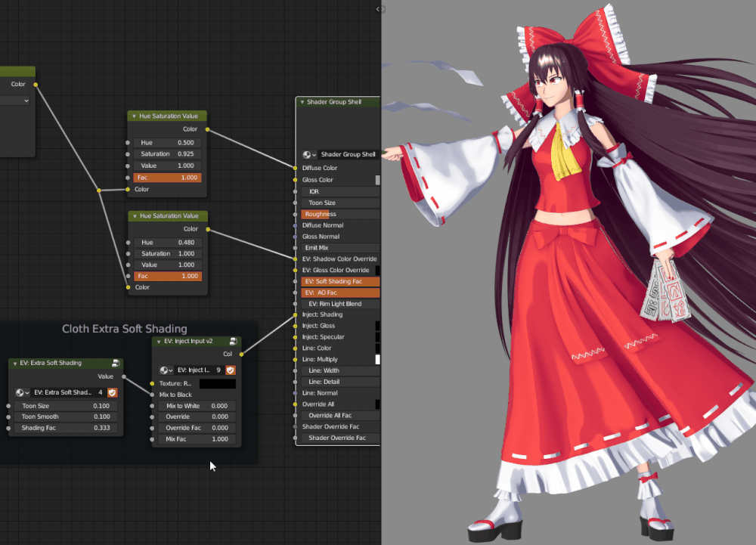Image resolution: width=756 pixels, height=545 pixels.
Task: Click the Line: Color input socket
Action: tap(295, 348)
